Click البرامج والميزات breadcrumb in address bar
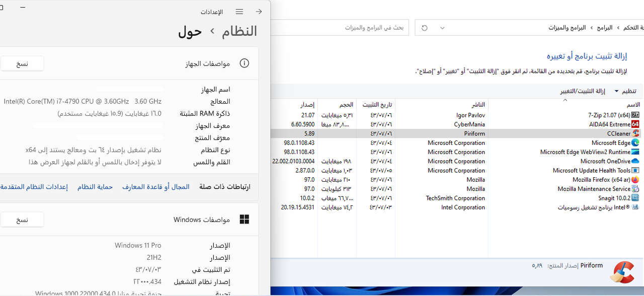The width and height of the screenshot is (644, 296). click(x=568, y=28)
